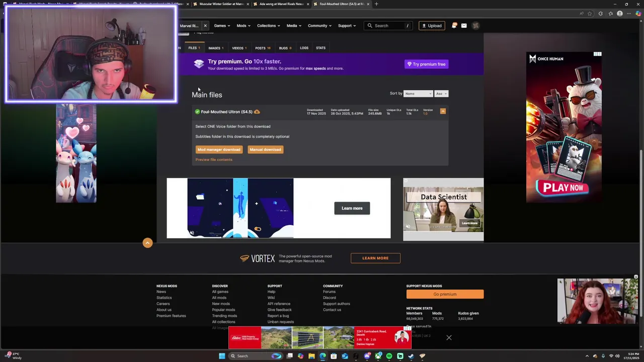Open the Data Scientist video ad thumbnail

point(443,210)
